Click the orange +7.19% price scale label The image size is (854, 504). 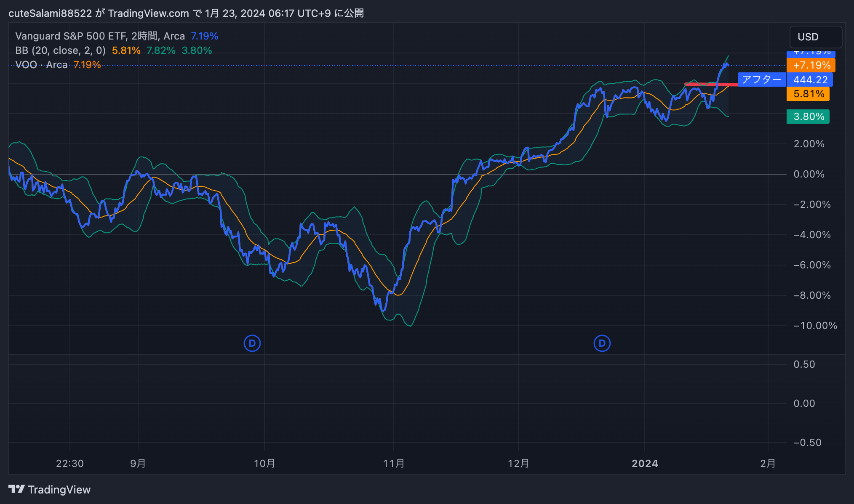pos(811,65)
